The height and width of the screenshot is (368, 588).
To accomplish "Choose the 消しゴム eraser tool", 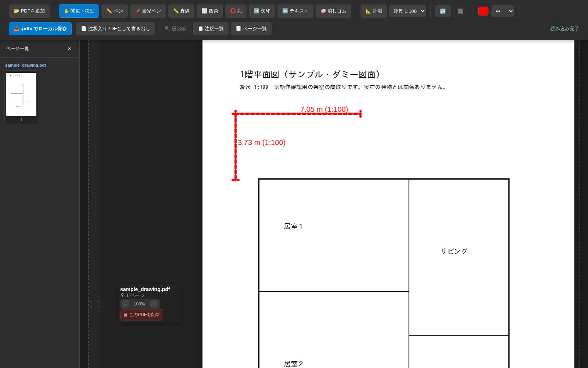I will pos(333,11).
